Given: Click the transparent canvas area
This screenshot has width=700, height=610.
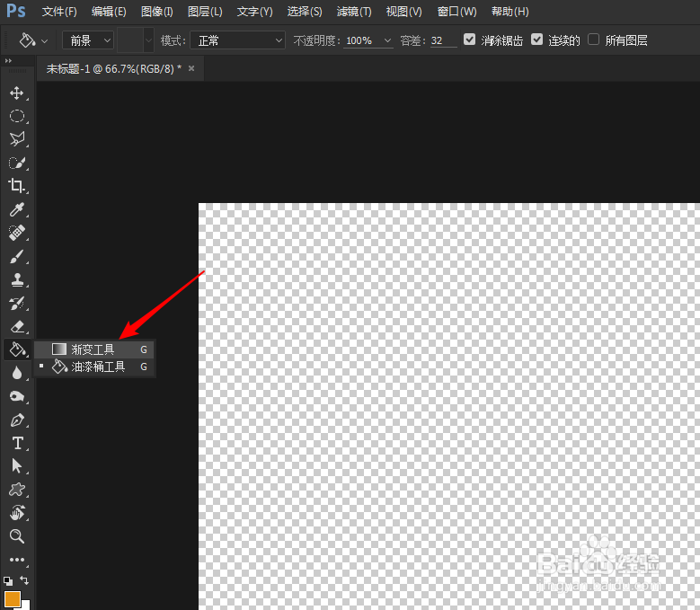Looking at the screenshot, I should tap(449, 406).
